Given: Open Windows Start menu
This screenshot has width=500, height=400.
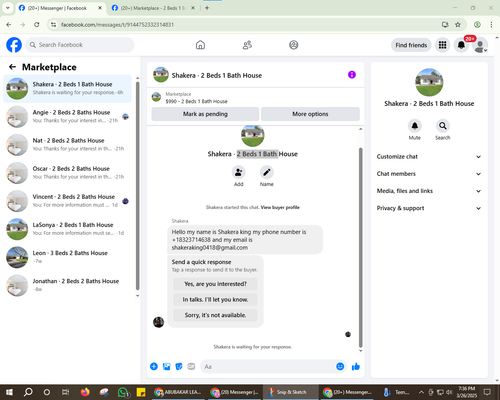Looking at the screenshot, I should (x=9, y=392).
